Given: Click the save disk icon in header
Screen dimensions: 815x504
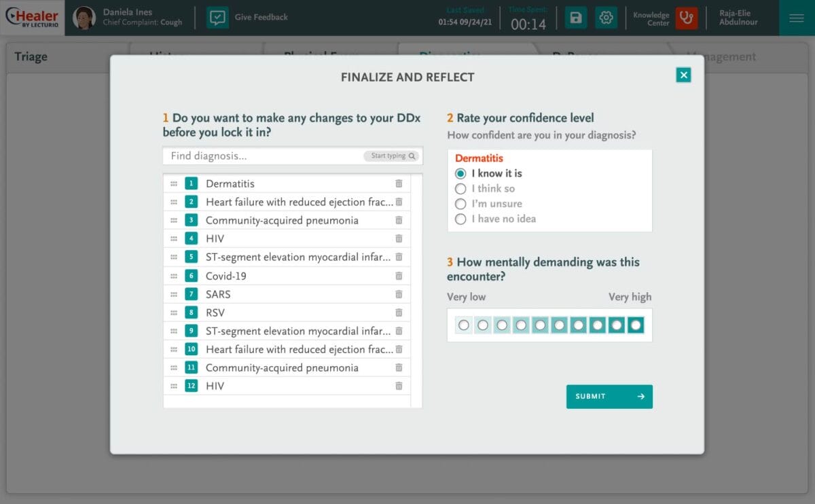Looking at the screenshot, I should [576, 18].
